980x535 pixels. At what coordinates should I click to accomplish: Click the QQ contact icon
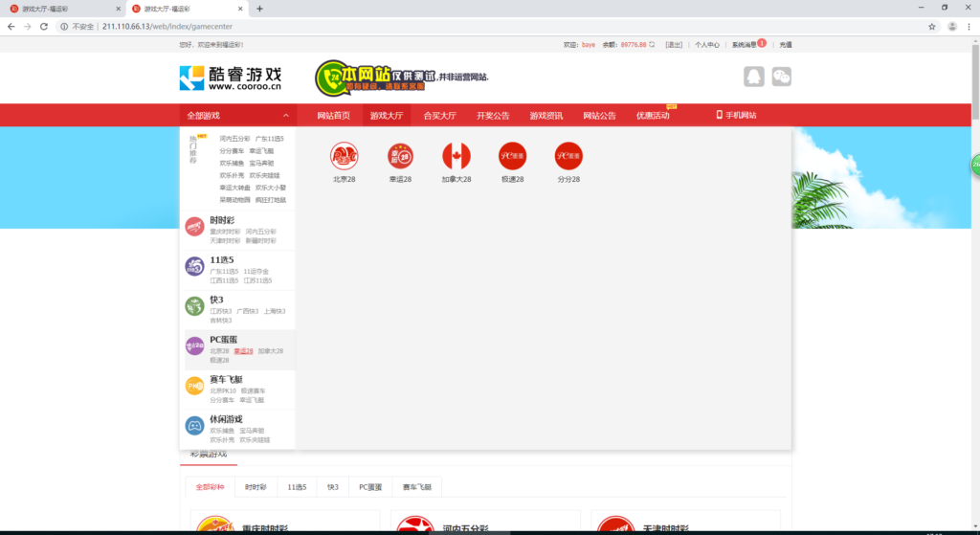click(754, 78)
